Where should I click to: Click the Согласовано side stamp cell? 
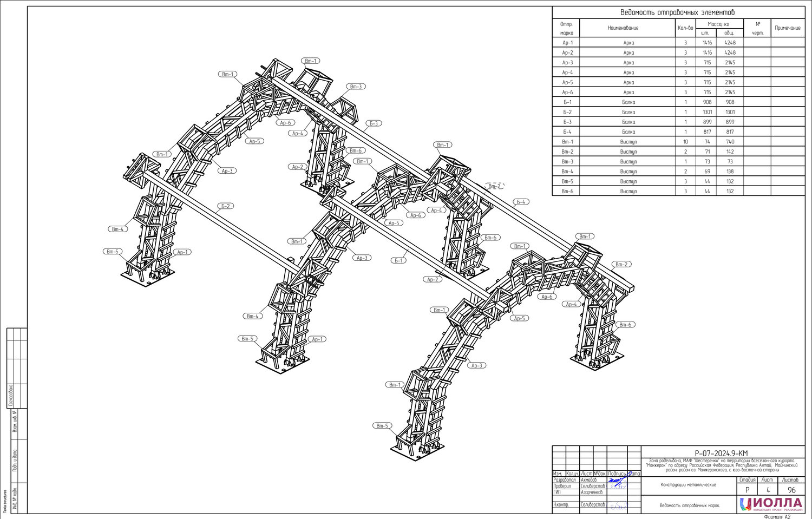click(x=11, y=395)
